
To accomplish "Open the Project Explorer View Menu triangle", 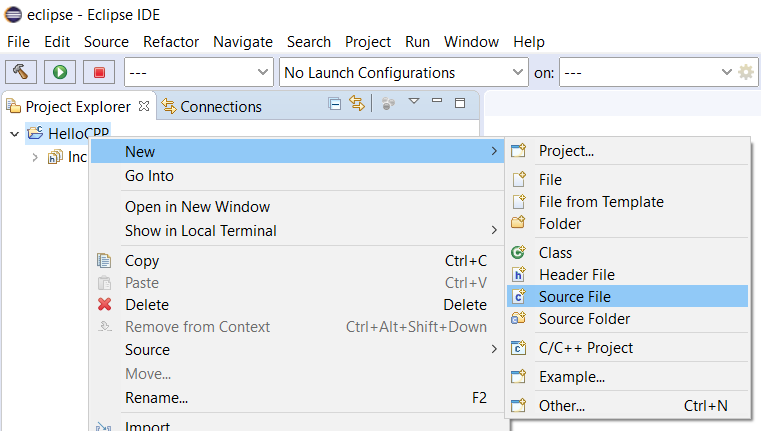I will click(x=414, y=101).
